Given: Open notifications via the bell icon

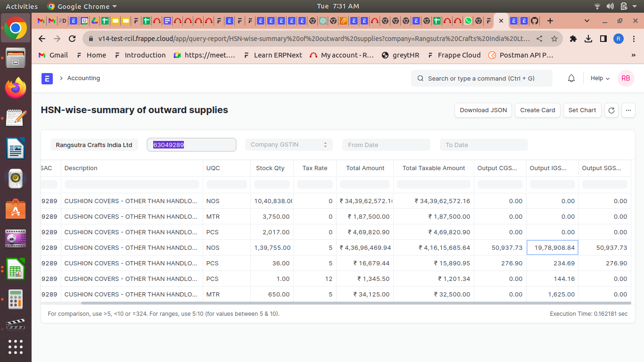Looking at the screenshot, I should pos(571,78).
